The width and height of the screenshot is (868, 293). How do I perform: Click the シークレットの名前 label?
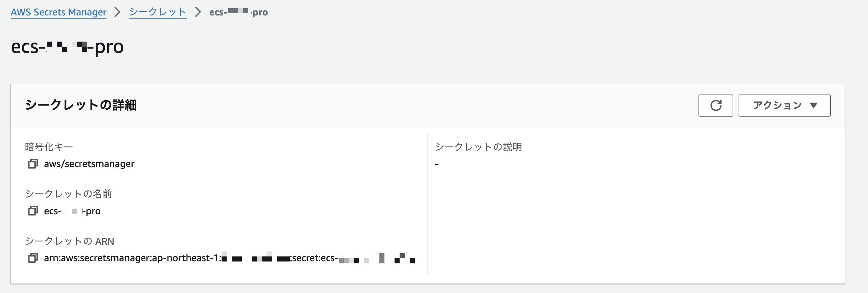[x=68, y=194]
